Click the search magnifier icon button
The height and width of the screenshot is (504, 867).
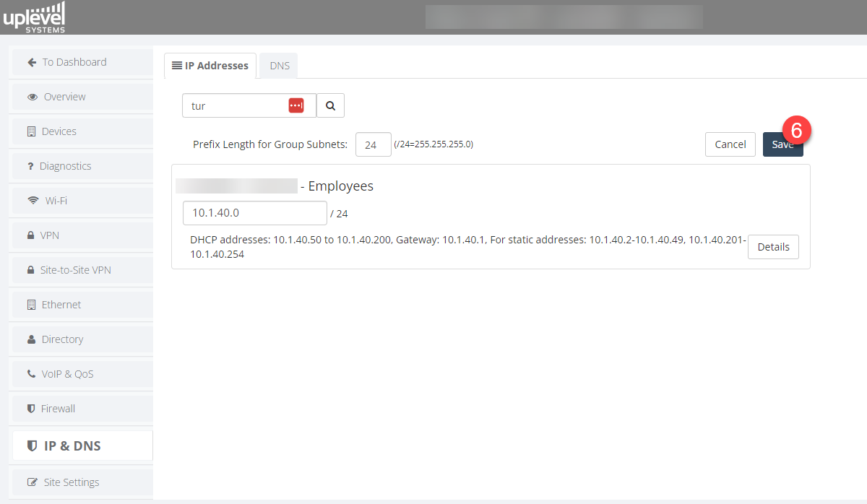(330, 105)
